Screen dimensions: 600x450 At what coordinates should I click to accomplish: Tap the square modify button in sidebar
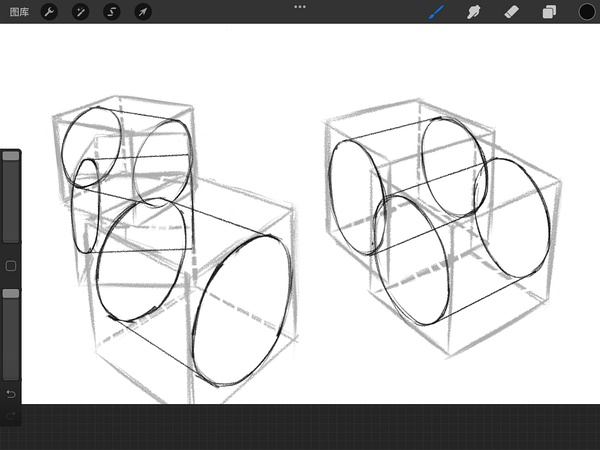[x=11, y=266]
